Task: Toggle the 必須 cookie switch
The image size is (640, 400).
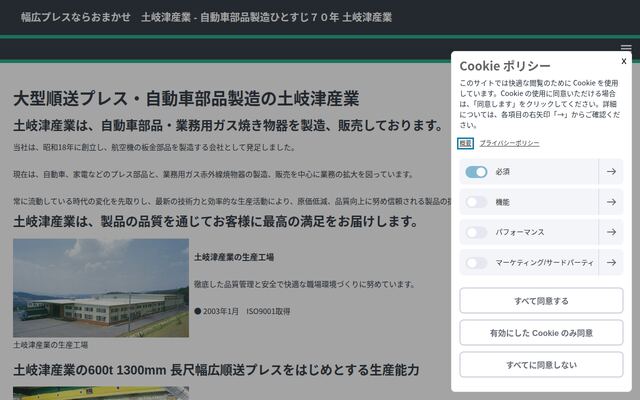Action: coord(476,172)
